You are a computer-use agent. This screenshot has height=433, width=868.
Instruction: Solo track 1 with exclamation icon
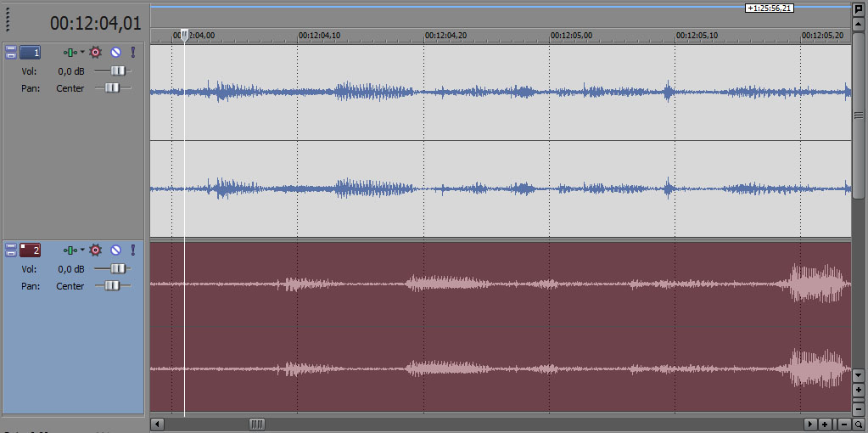tap(133, 53)
